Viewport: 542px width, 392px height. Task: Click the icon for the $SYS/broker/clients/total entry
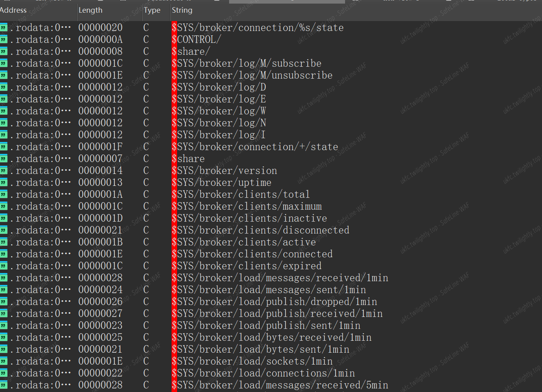(x=4, y=194)
